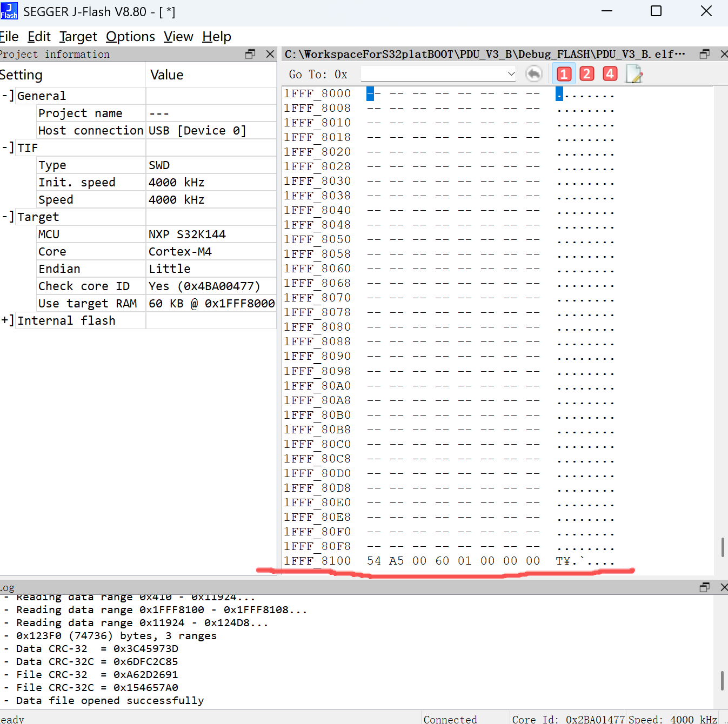728x724 pixels.
Task: Switch data view to 4-byte units
Action: pyautogui.click(x=610, y=73)
